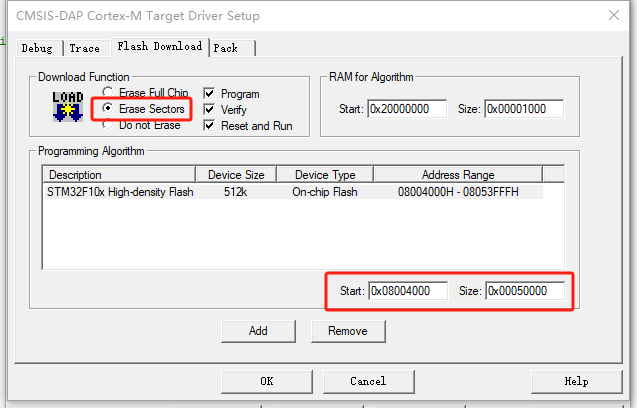Click the RAM for Algorithm Start field

407,109
